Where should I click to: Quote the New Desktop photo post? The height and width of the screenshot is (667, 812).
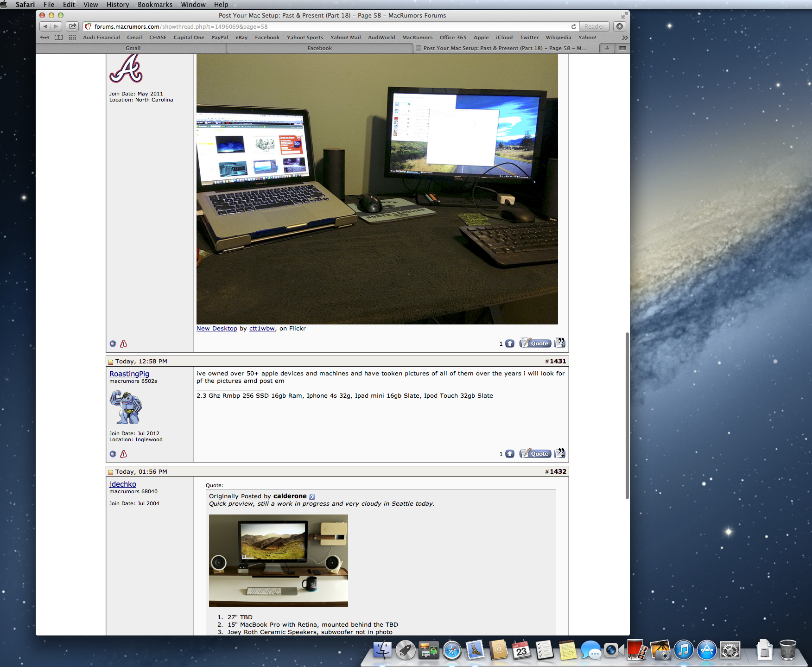535,343
